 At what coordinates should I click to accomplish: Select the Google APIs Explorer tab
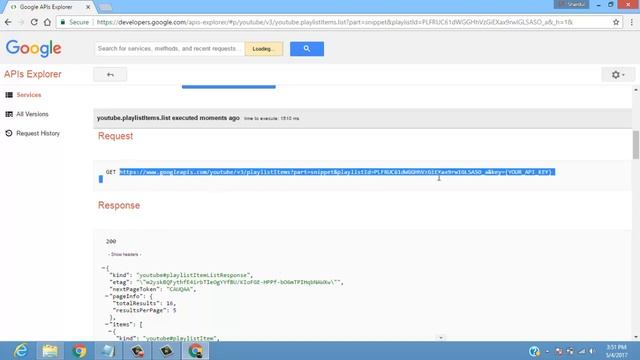[x=46, y=7]
